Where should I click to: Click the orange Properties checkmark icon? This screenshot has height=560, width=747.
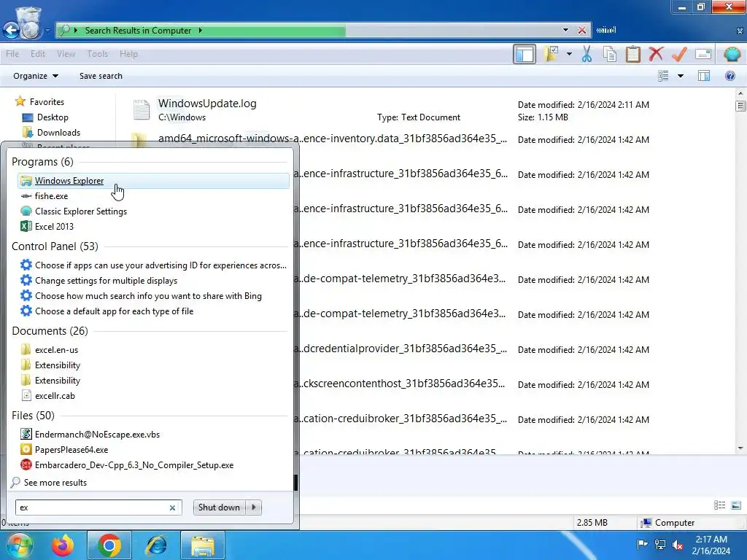[x=679, y=54]
